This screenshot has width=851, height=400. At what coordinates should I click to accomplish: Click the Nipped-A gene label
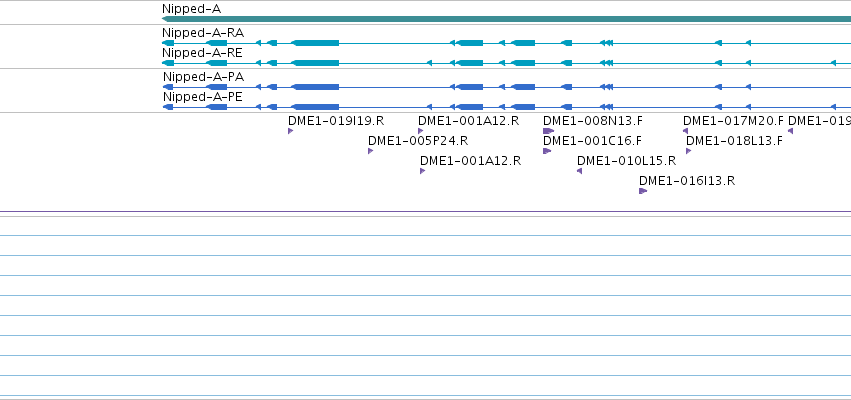pyautogui.click(x=191, y=9)
